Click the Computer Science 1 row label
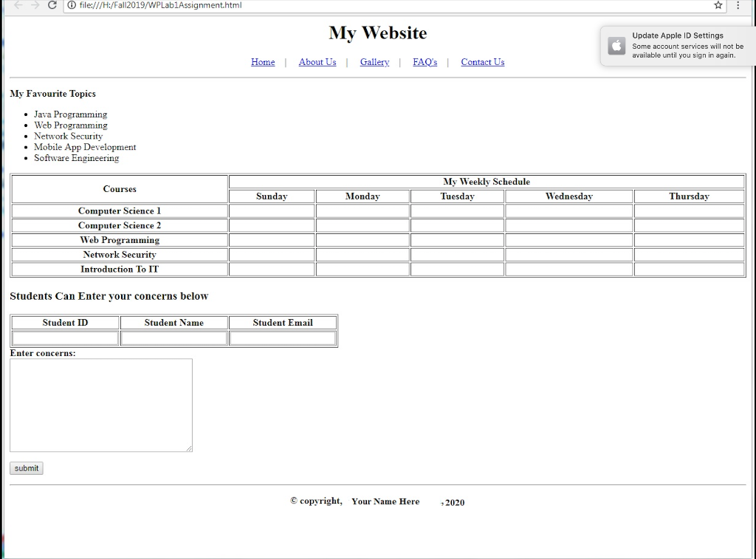Screen dimensions: 756x559 pyautogui.click(x=120, y=210)
